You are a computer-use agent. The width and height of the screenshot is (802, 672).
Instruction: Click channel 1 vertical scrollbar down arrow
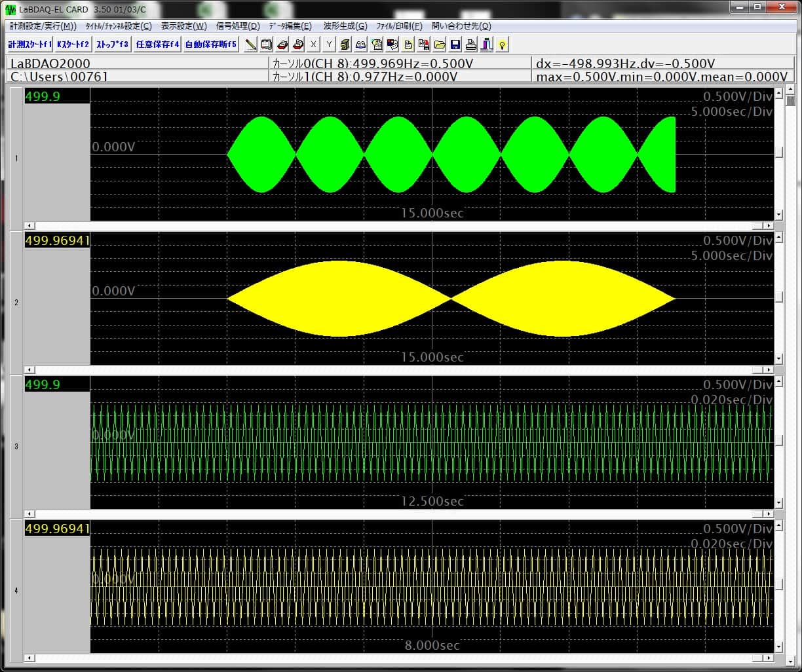click(778, 215)
